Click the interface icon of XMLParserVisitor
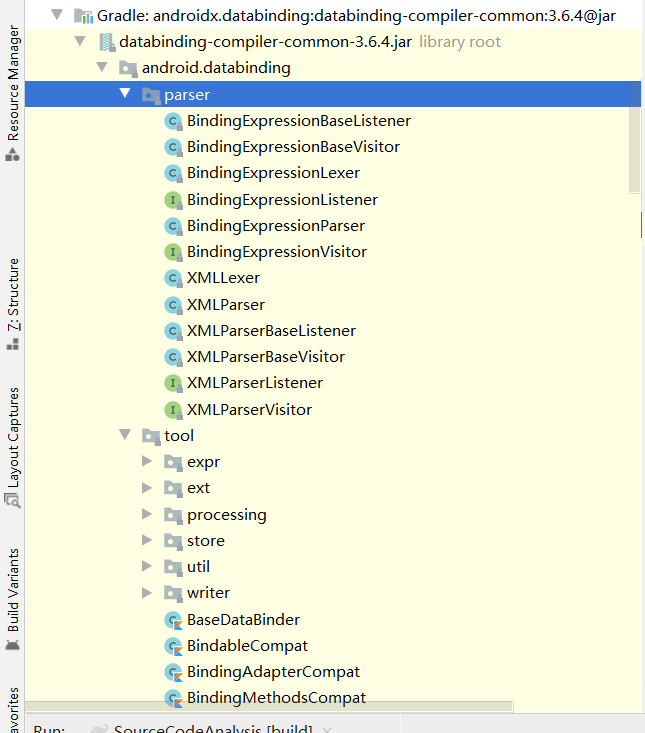The width and height of the screenshot is (645, 733). 173,410
